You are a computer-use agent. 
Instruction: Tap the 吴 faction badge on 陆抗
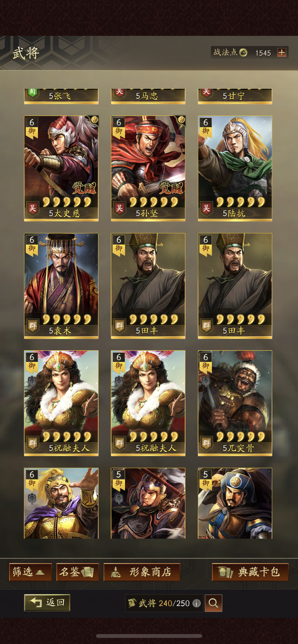click(x=207, y=208)
